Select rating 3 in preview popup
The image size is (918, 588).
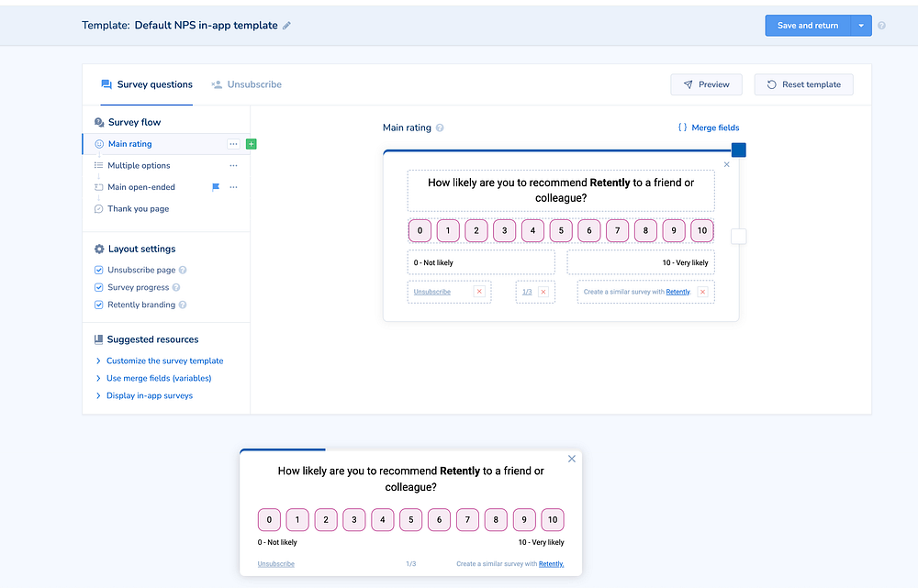click(354, 519)
